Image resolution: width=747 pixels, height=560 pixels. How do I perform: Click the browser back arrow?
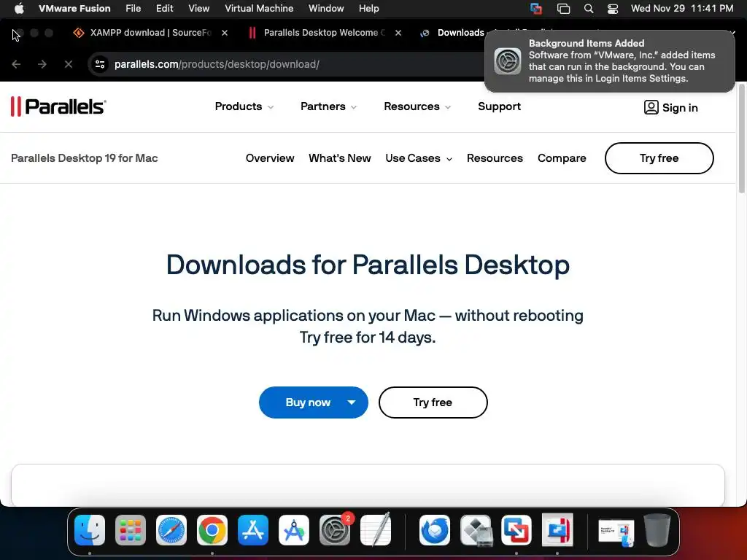[x=16, y=64]
